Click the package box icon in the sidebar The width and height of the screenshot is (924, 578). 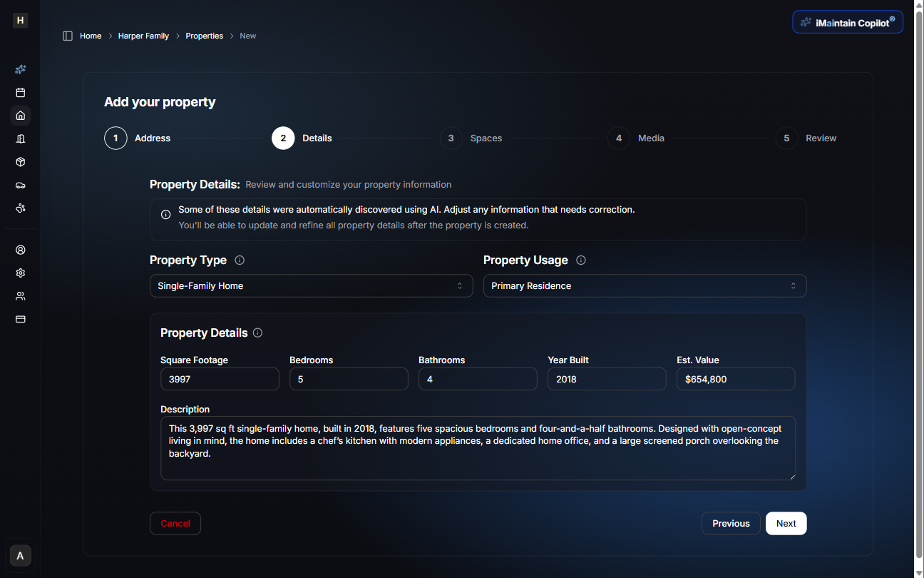coord(20,162)
